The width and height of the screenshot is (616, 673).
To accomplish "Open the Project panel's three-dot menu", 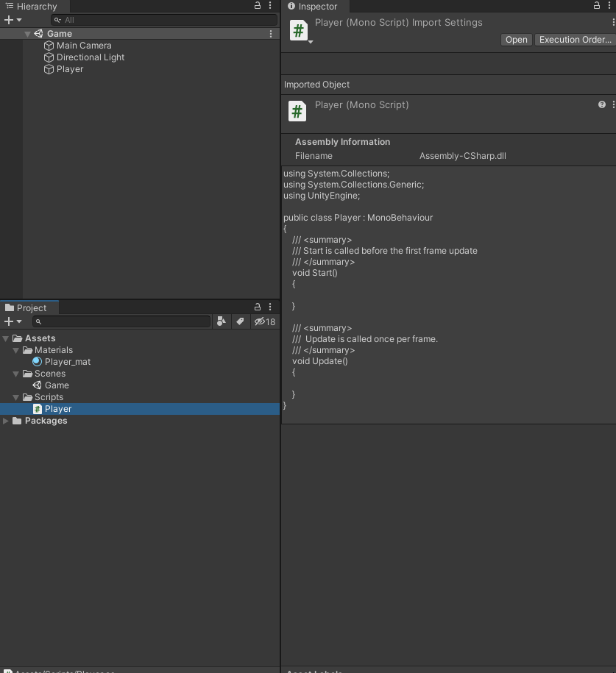I will point(270,307).
